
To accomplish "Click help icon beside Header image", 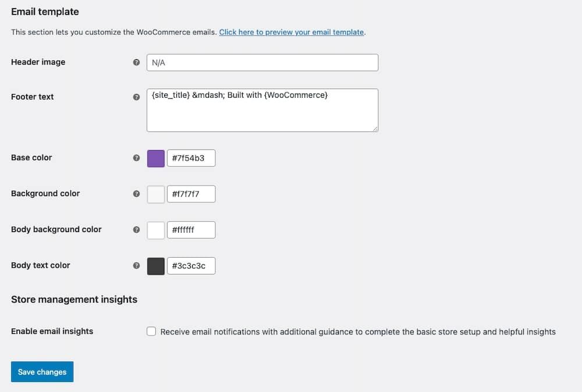I will (136, 62).
